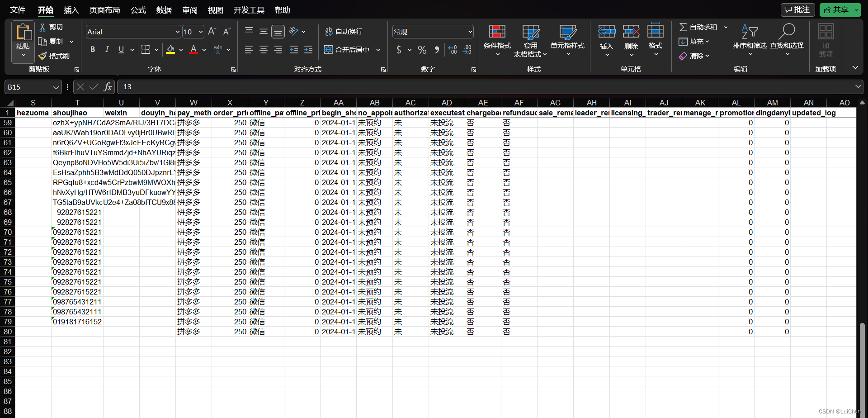Screen dimensions: 868x418
Task: Open the Arial font name dropdown
Action: (x=178, y=32)
